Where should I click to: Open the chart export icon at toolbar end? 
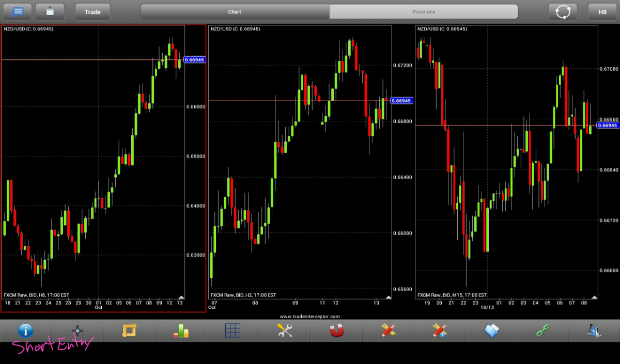click(594, 330)
